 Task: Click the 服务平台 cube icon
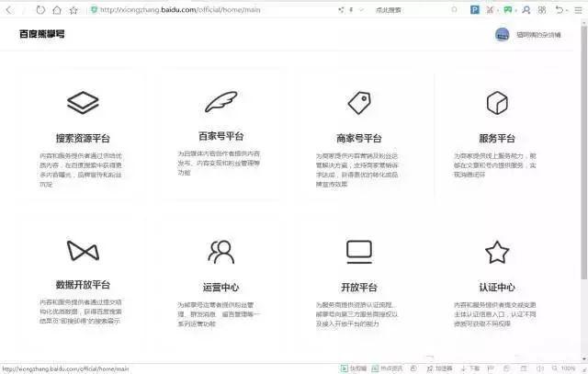click(x=497, y=102)
